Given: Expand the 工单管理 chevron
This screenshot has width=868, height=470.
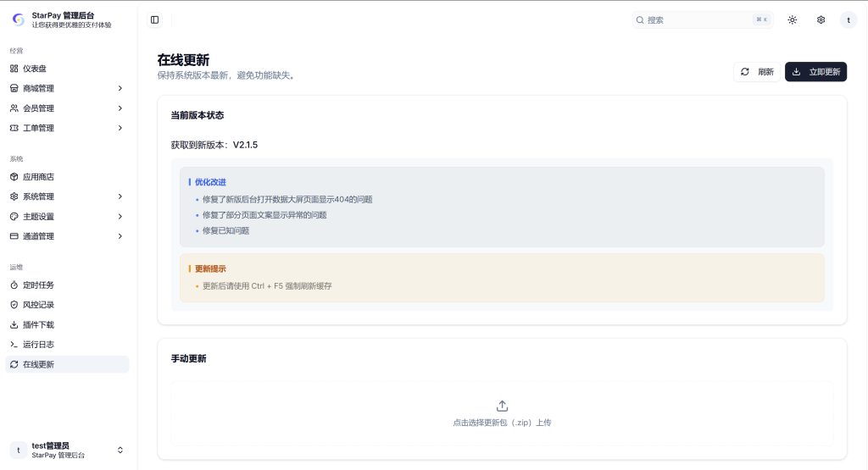Looking at the screenshot, I should tap(120, 128).
